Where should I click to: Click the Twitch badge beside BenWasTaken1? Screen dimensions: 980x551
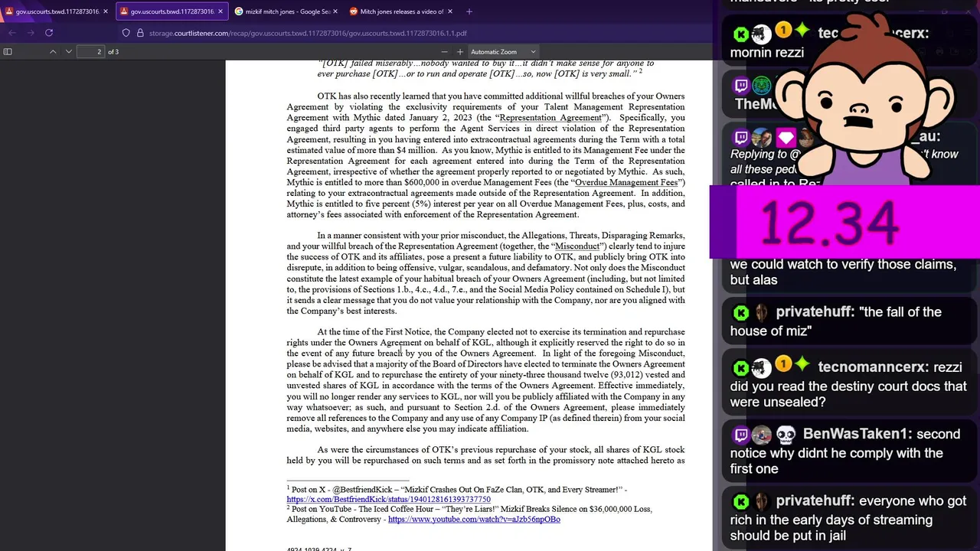tap(740, 435)
